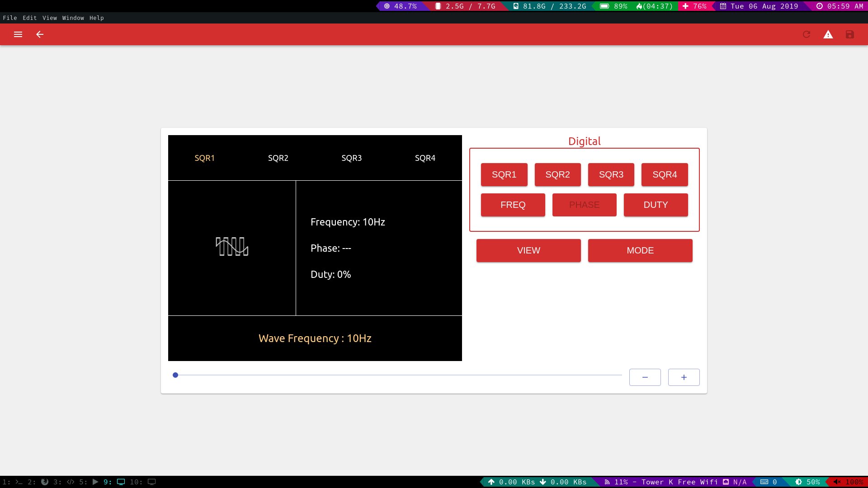Viewport: 868px width, 488px height.
Task: Click the refresh icon in red toolbar
Action: [807, 34]
